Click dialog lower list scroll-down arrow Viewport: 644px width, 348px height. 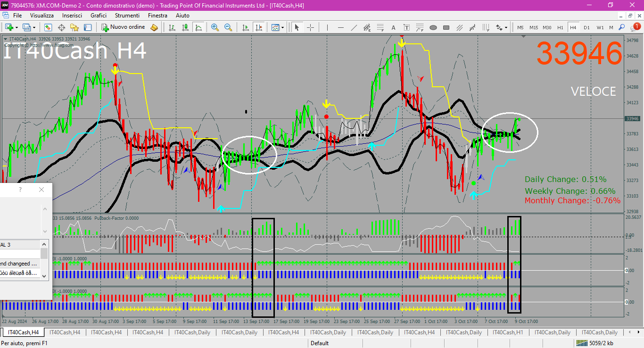[44, 275]
